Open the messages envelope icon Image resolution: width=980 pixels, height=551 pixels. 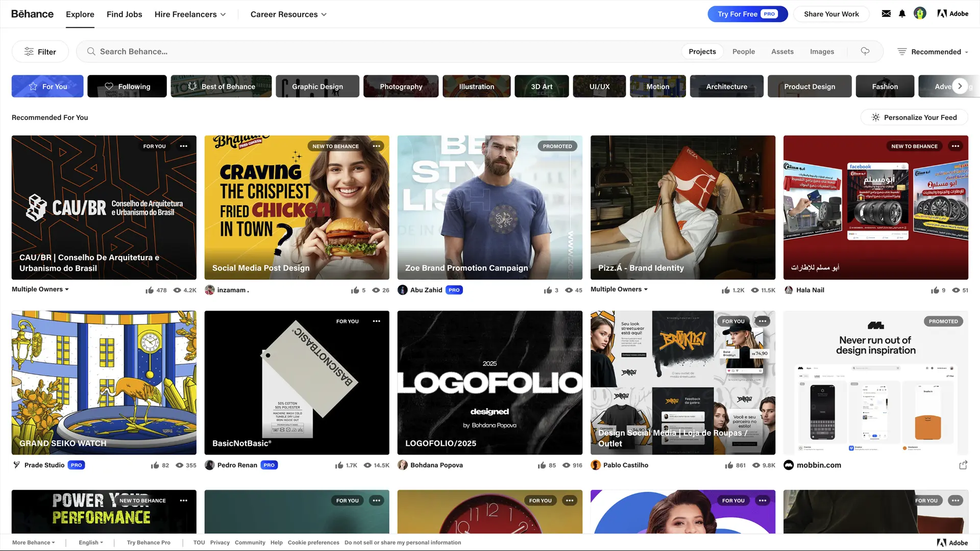(x=886, y=14)
